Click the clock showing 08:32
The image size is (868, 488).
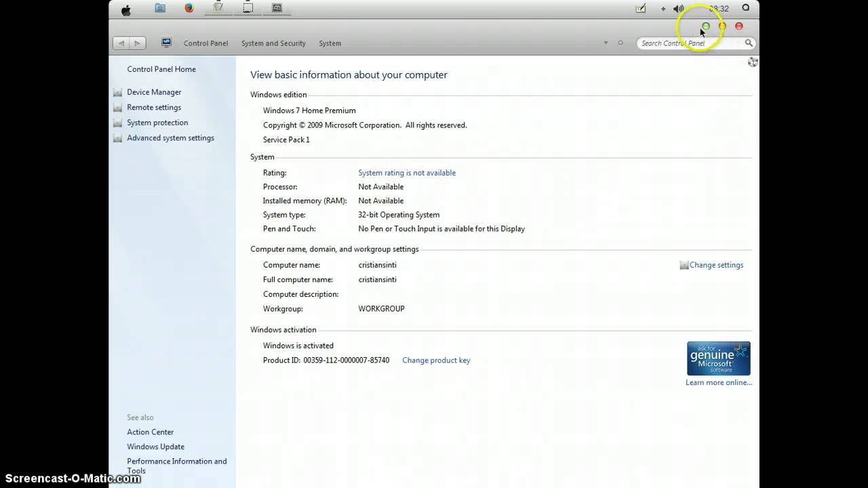tap(719, 9)
